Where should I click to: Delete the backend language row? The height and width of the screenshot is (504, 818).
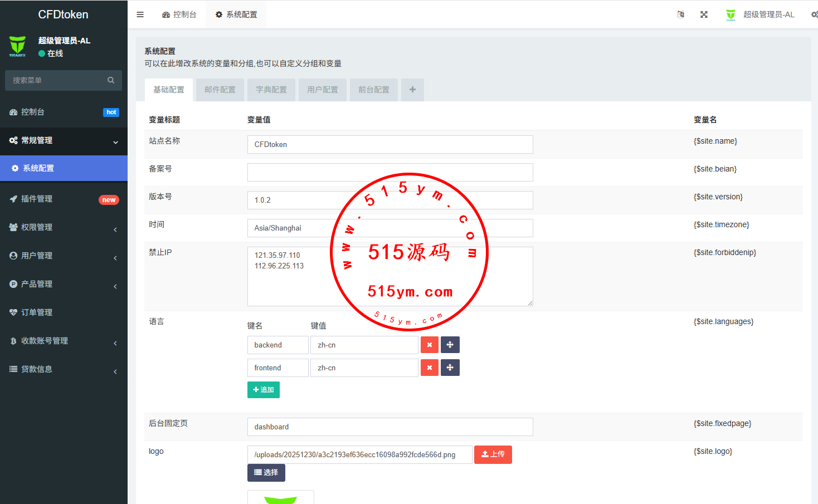tap(429, 345)
